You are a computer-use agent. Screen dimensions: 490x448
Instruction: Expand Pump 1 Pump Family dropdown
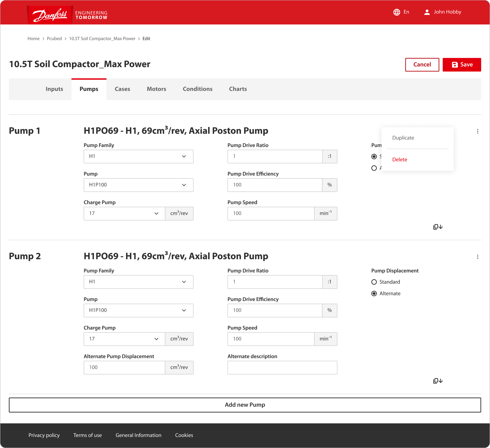138,156
